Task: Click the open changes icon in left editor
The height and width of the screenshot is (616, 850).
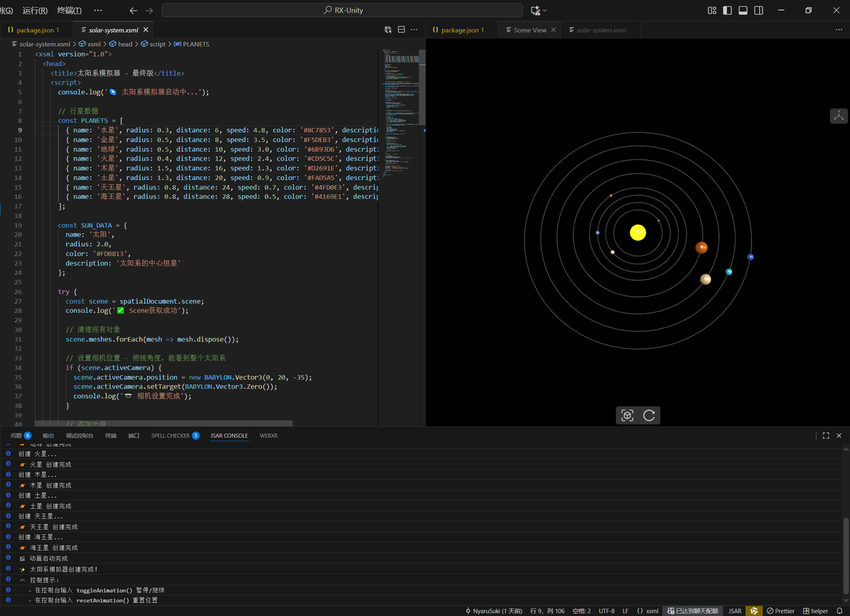Action: [x=388, y=30]
